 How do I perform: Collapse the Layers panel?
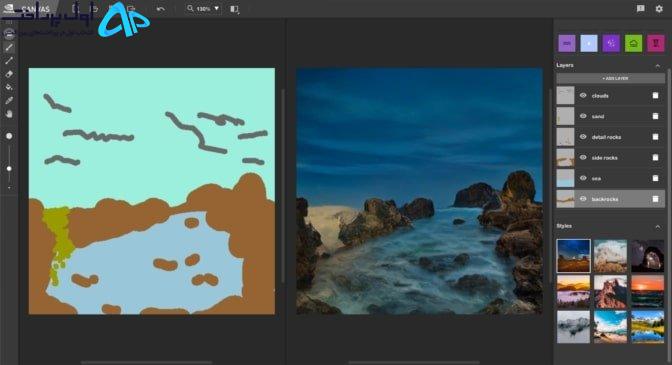pyautogui.click(x=657, y=66)
